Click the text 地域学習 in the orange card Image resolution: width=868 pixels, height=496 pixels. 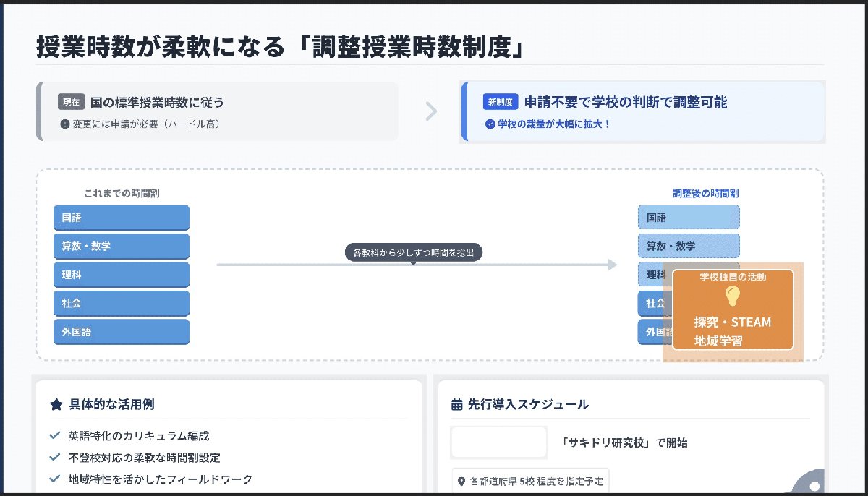pos(718,341)
